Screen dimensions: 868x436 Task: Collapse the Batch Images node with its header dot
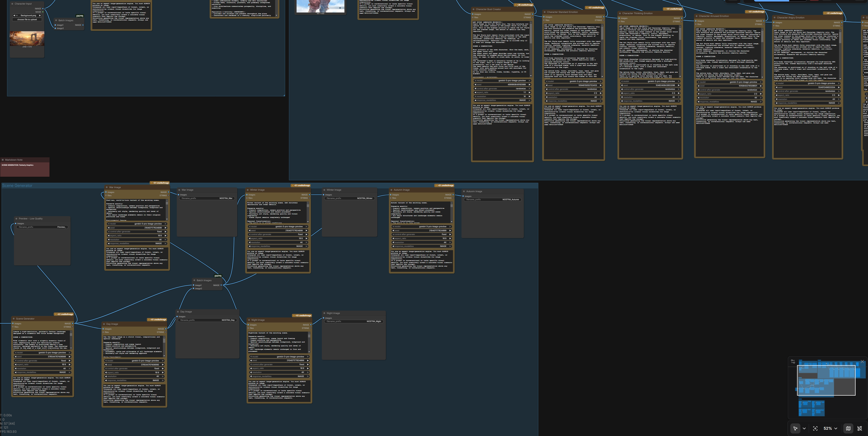[x=56, y=20]
